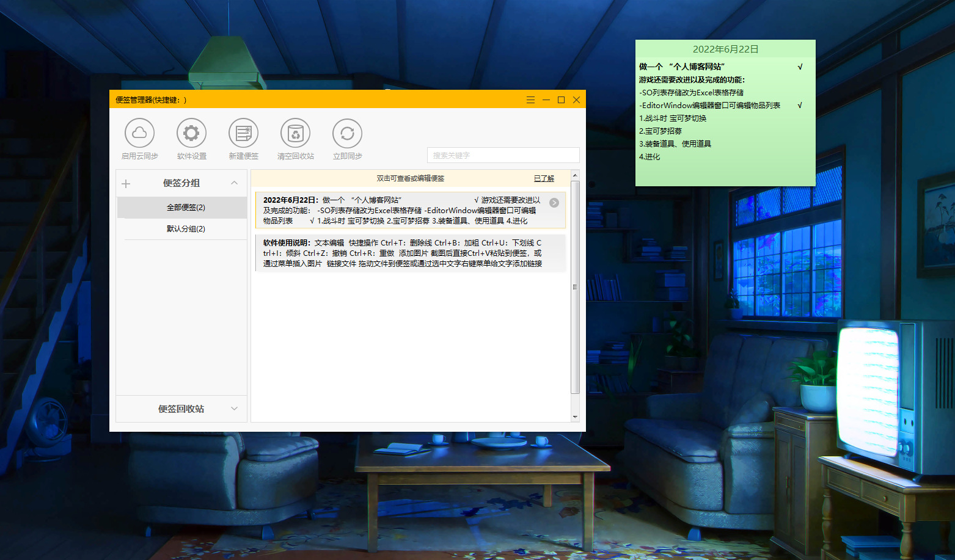Click the note list scroll down arrow

point(575,417)
